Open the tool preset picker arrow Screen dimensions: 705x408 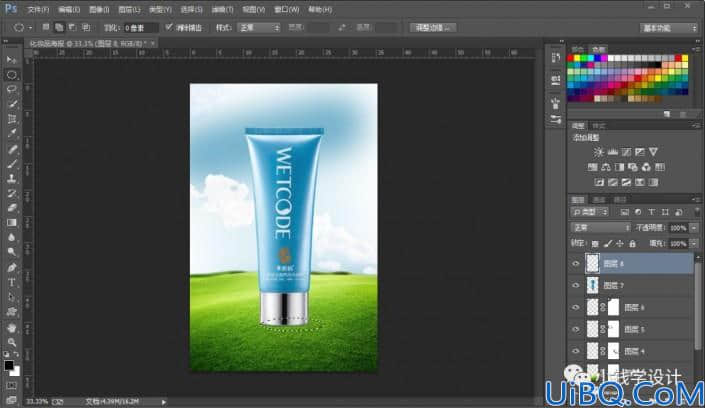click(x=30, y=28)
